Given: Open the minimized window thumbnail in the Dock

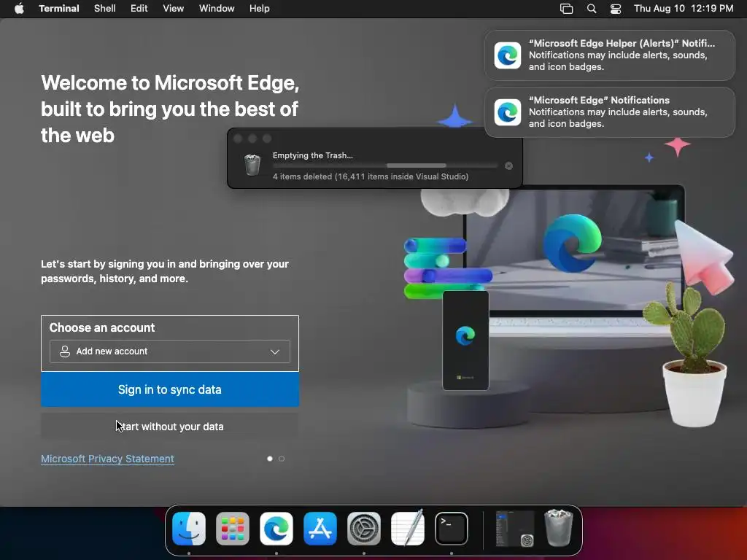Looking at the screenshot, I should [514, 529].
